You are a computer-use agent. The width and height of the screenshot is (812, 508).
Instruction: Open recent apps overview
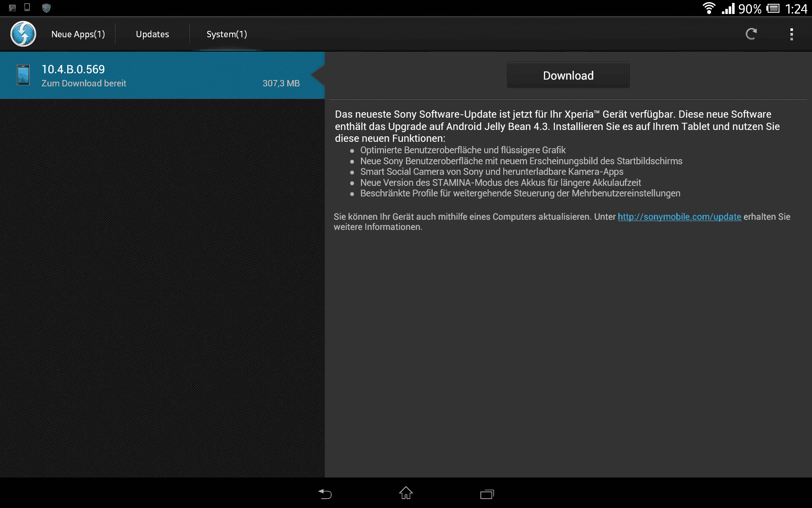[487, 494]
